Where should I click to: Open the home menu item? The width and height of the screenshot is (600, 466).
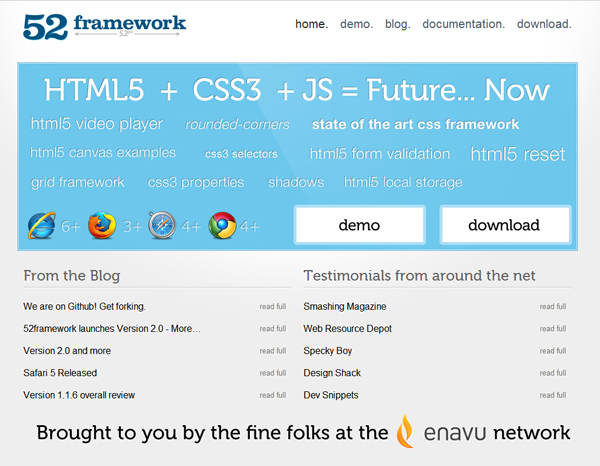tap(311, 24)
